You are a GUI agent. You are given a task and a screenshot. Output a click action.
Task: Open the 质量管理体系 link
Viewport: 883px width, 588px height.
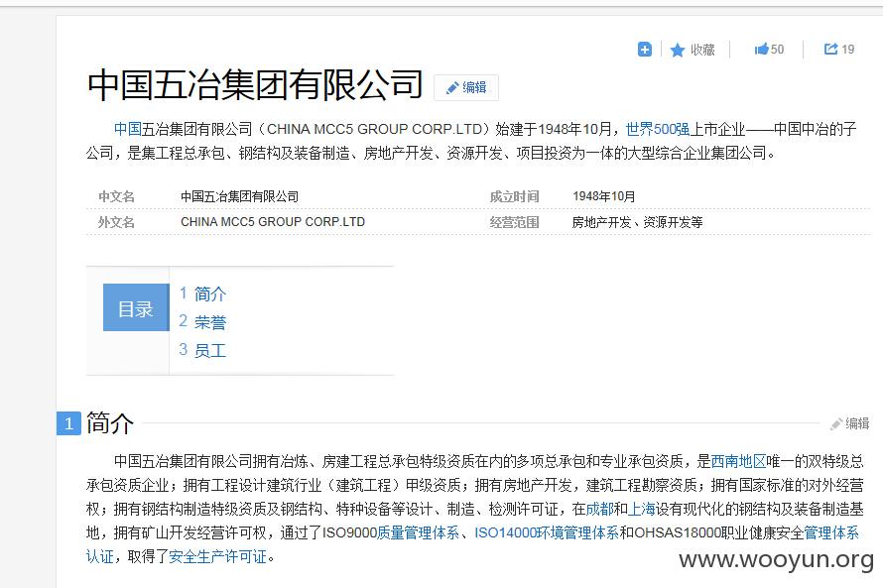(x=418, y=532)
